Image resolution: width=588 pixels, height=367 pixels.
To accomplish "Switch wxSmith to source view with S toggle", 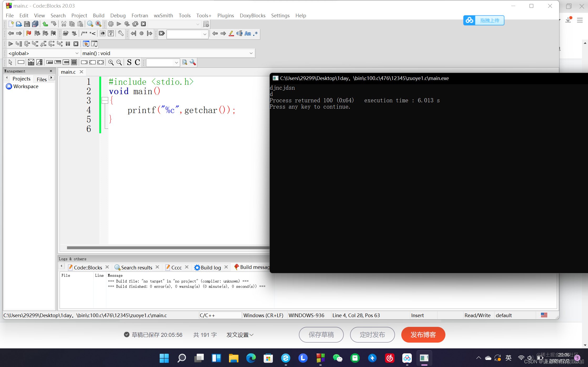I will 129,62.
